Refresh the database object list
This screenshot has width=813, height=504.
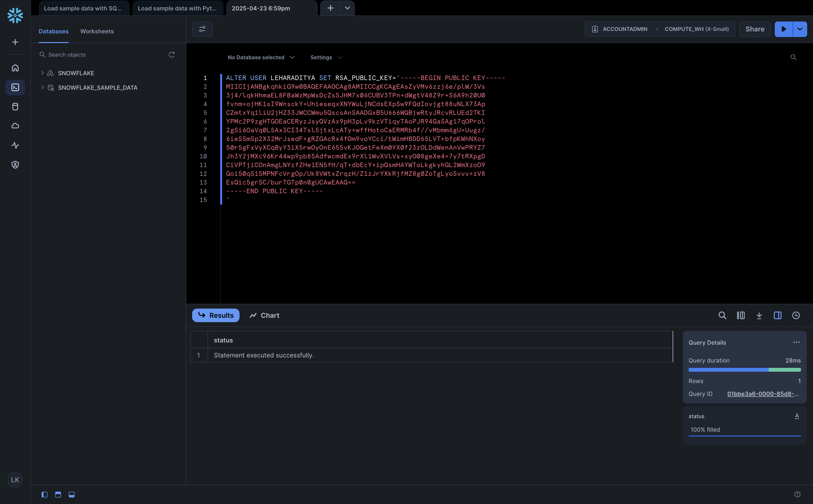click(171, 55)
